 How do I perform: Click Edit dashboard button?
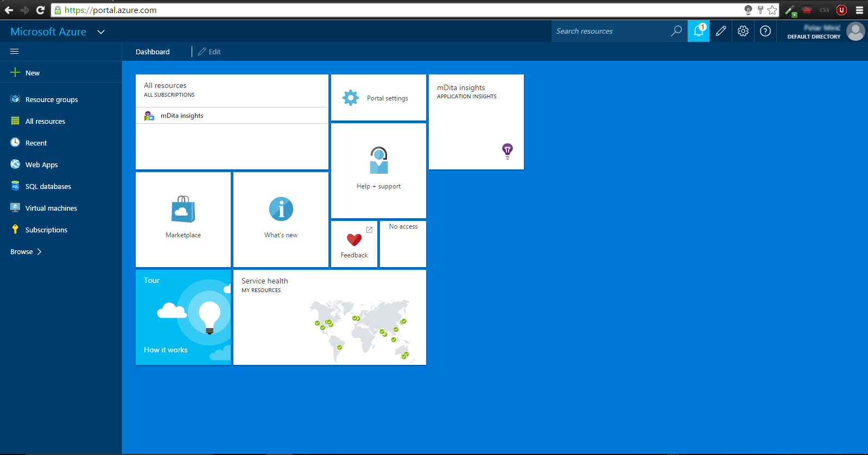[x=210, y=52]
